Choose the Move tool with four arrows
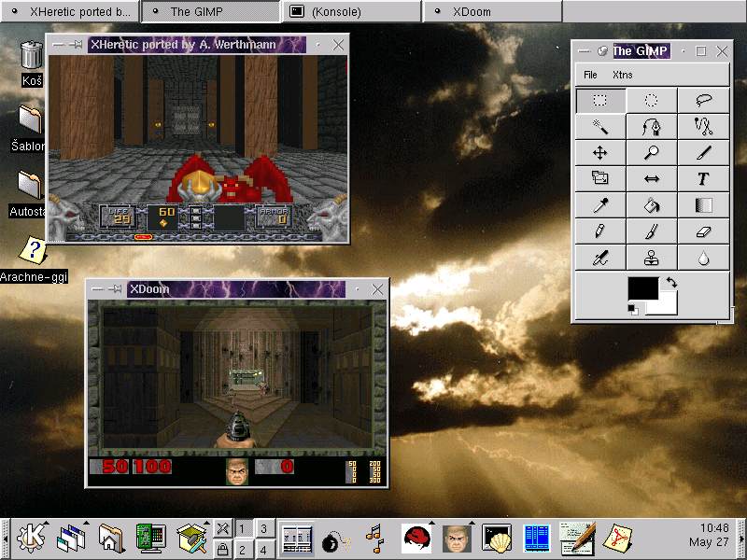This screenshot has width=747, height=560. [600, 153]
